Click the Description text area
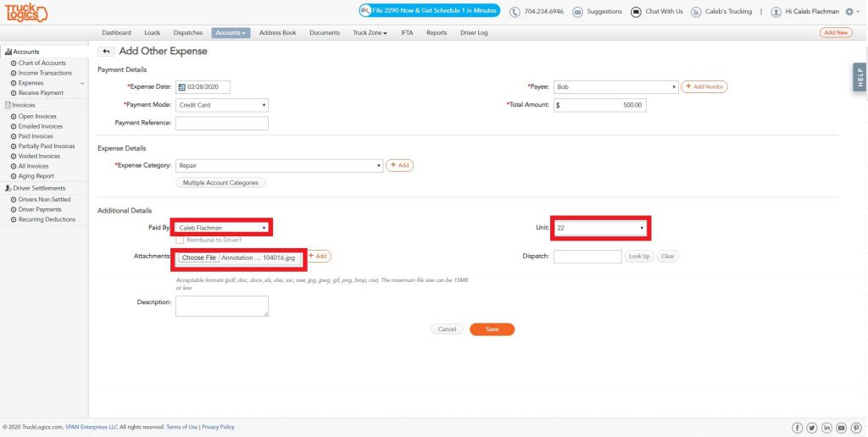 click(222, 306)
